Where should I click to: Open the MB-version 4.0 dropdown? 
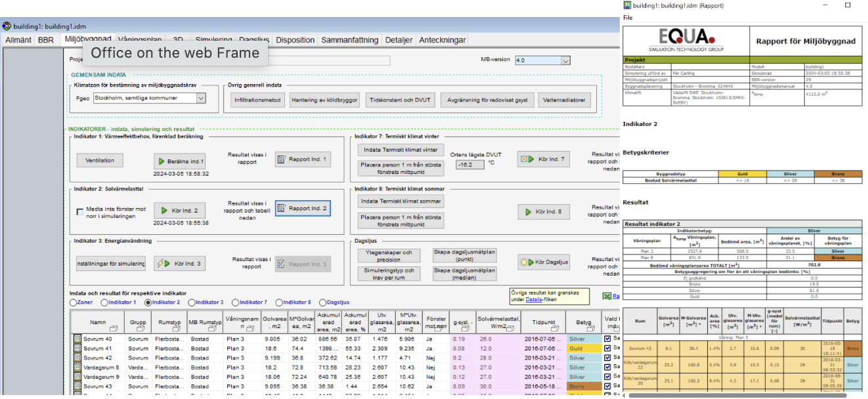(x=565, y=60)
